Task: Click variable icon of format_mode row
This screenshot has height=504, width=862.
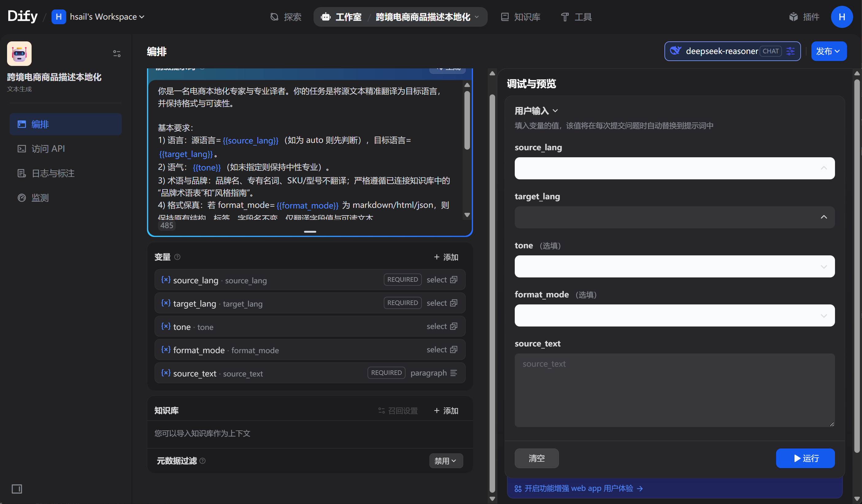Action: click(166, 349)
